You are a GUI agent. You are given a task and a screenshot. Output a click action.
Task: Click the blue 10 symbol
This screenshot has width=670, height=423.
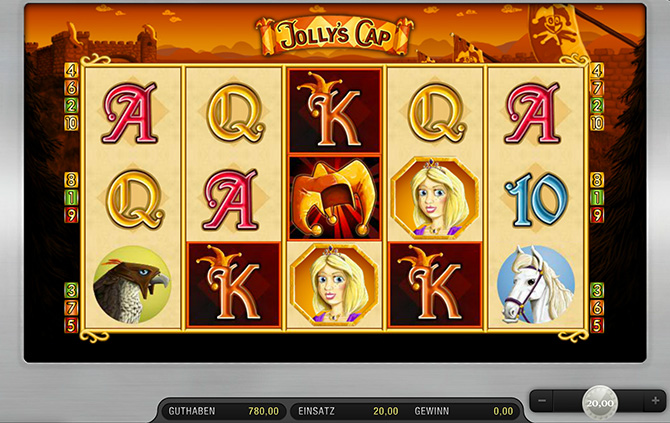pyautogui.click(x=537, y=199)
